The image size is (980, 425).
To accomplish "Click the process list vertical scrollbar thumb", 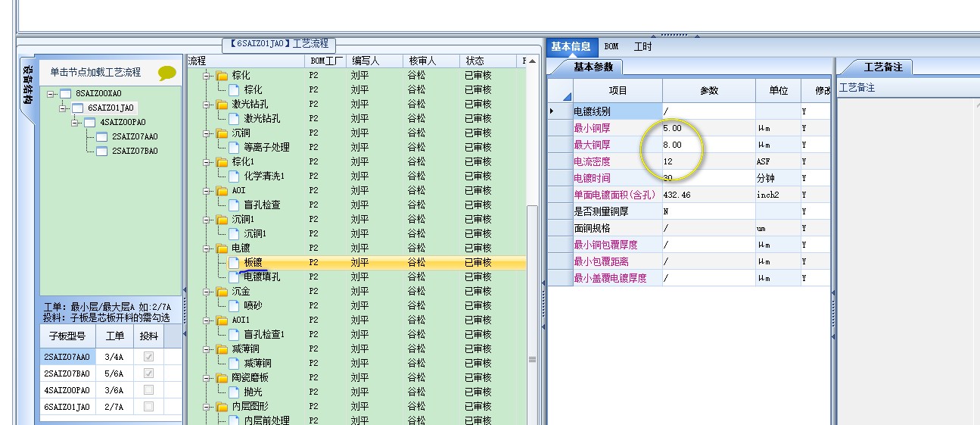I will [532, 358].
